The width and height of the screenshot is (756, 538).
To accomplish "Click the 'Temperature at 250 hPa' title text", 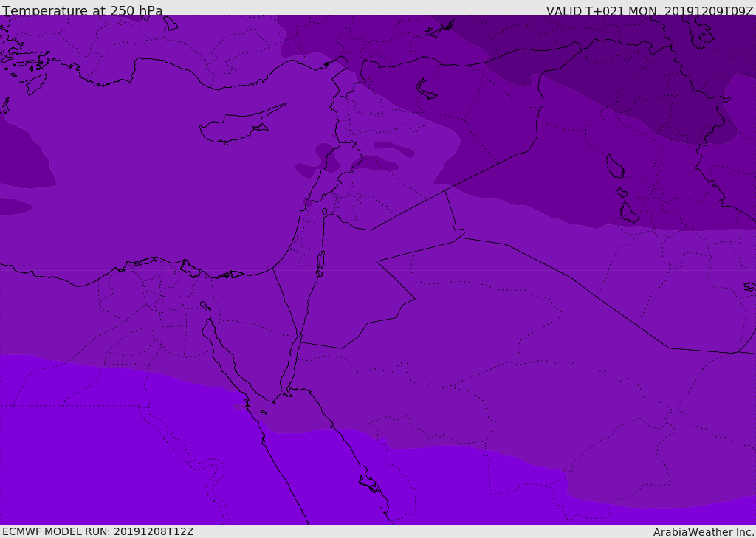I will (83, 10).
